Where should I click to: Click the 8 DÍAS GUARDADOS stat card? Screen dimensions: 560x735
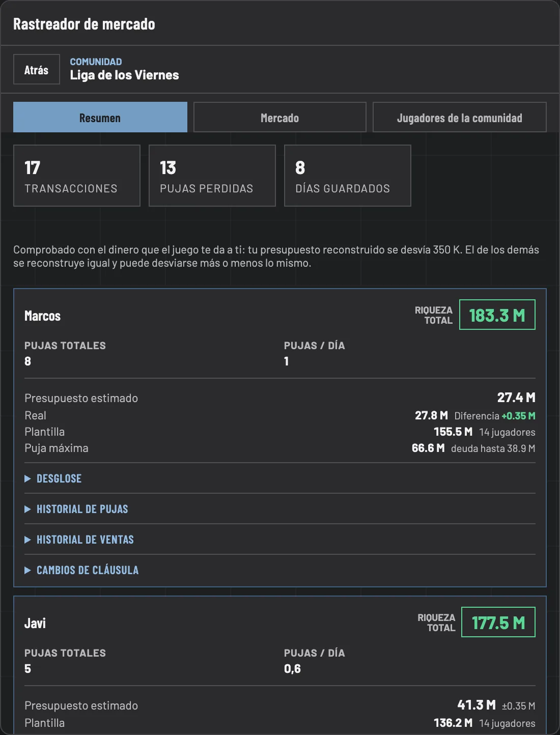click(348, 176)
